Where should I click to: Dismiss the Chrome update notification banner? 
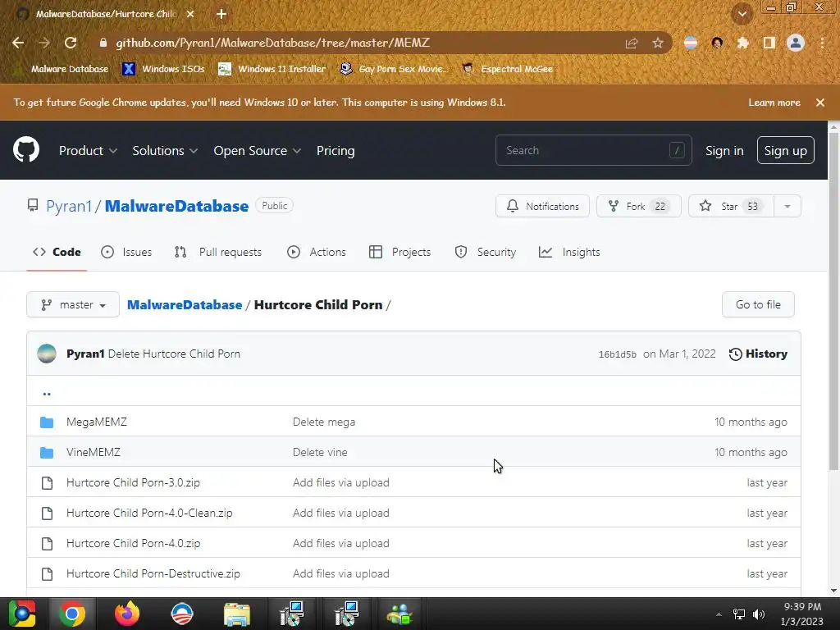[820, 103]
